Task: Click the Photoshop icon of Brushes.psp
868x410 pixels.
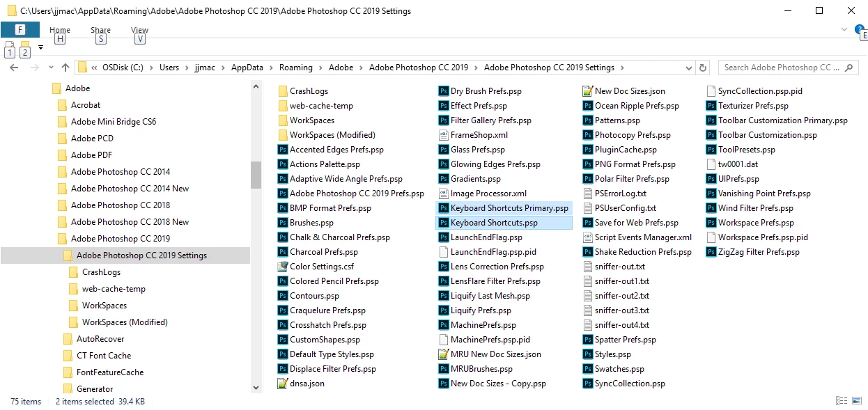Action: 283,223
